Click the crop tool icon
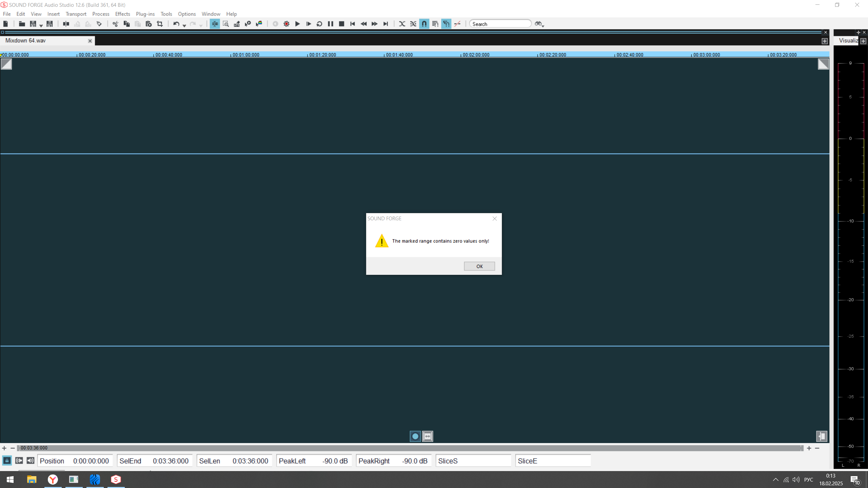868x488 pixels. pos(160,24)
